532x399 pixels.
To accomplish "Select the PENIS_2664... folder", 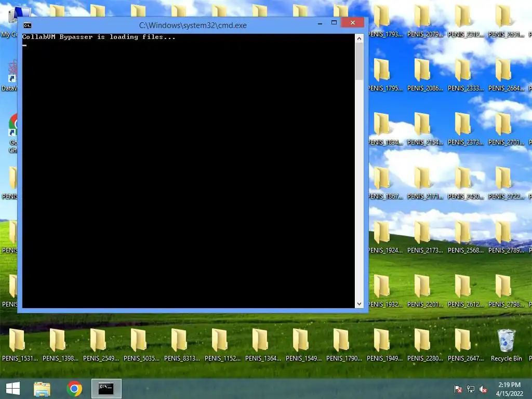I will click(x=506, y=75).
